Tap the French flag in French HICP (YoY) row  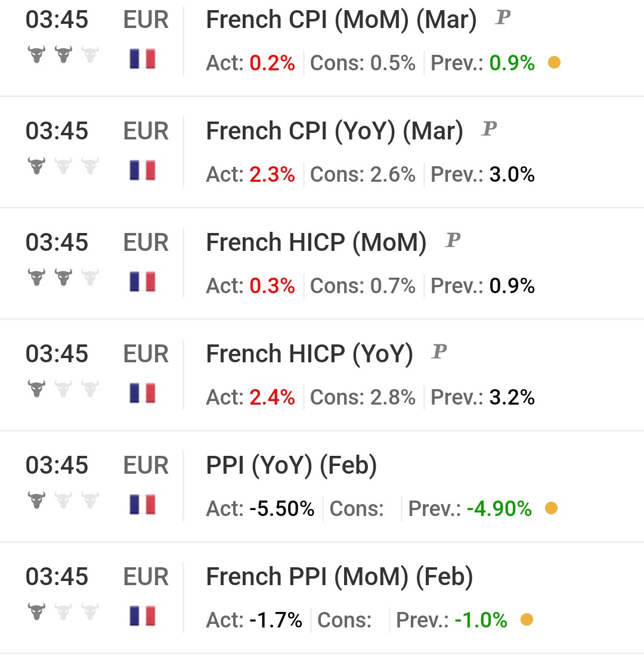coord(143,393)
